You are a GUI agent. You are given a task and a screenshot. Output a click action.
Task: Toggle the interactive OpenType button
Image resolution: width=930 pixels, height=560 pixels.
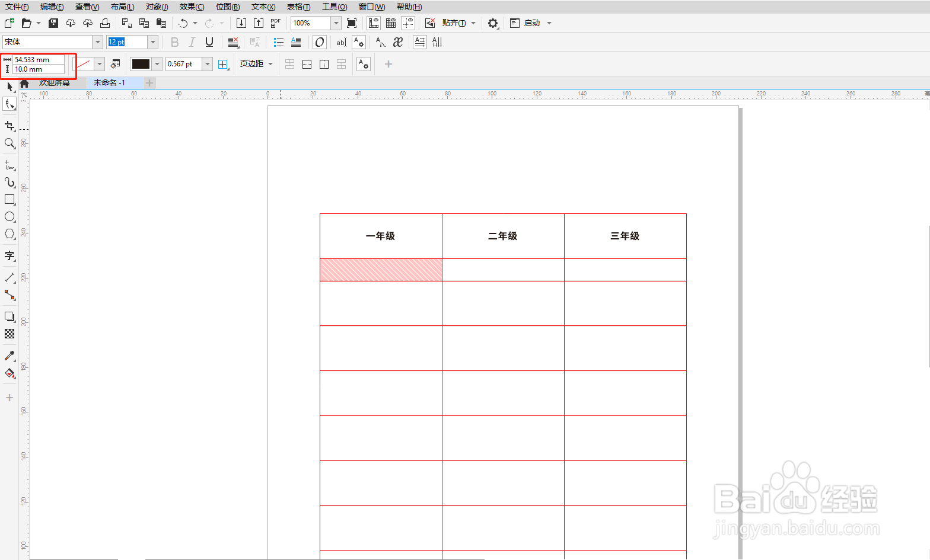[320, 42]
